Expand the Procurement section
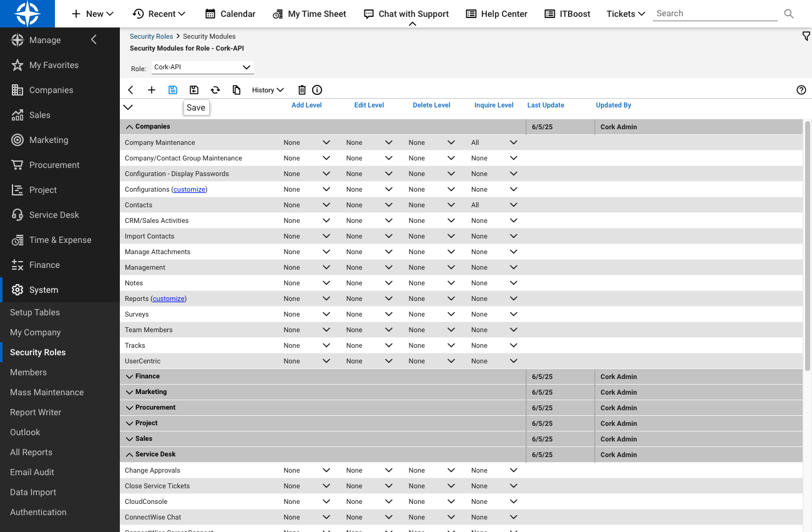 [x=130, y=408]
